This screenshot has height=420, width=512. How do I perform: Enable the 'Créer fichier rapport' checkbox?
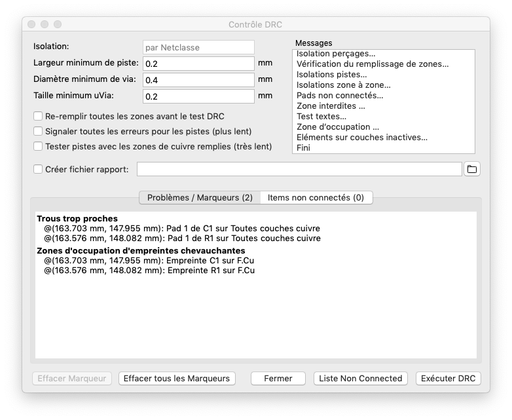39,169
